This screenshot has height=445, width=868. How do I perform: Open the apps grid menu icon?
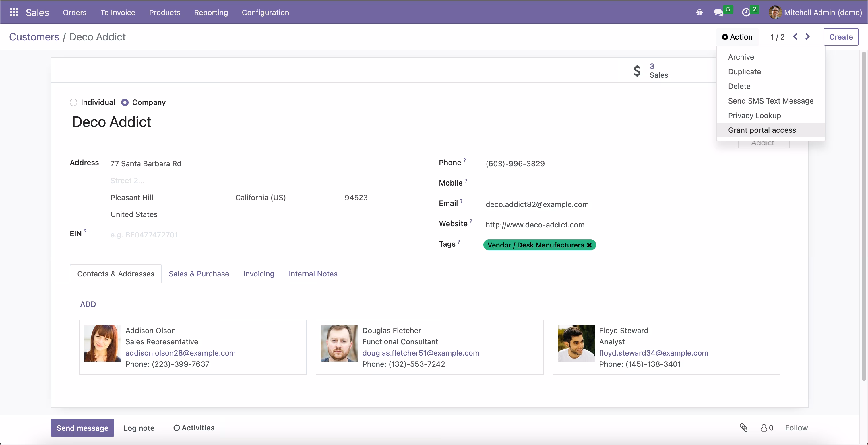(x=14, y=12)
